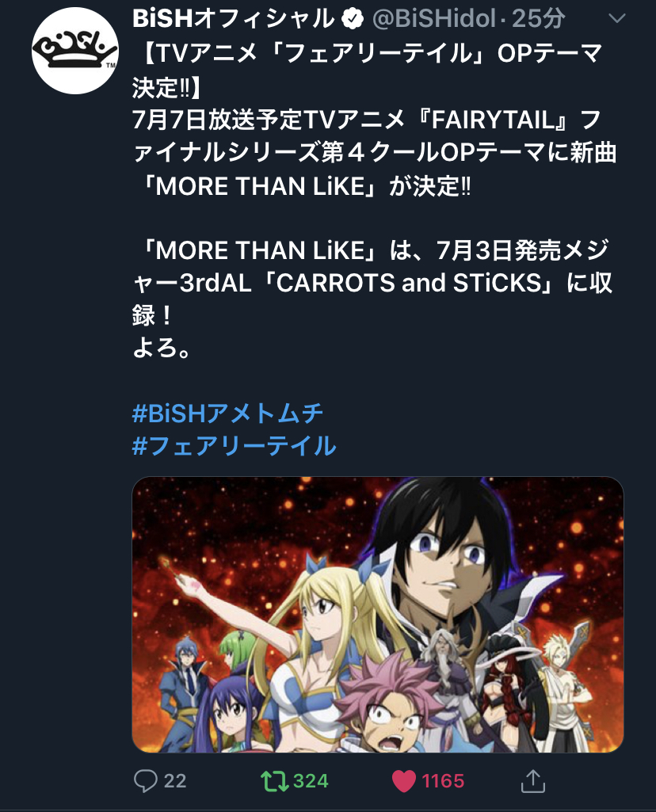Viewport: 656px width, 812px height.
Task: Open the BiSHオフィシャル display name
Action: pyautogui.click(x=234, y=19)
